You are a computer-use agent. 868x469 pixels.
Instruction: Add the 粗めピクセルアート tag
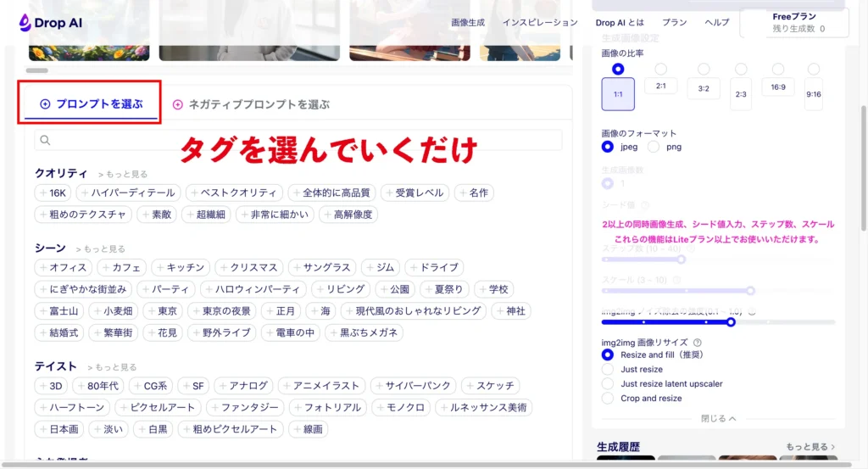pos(231,428)
